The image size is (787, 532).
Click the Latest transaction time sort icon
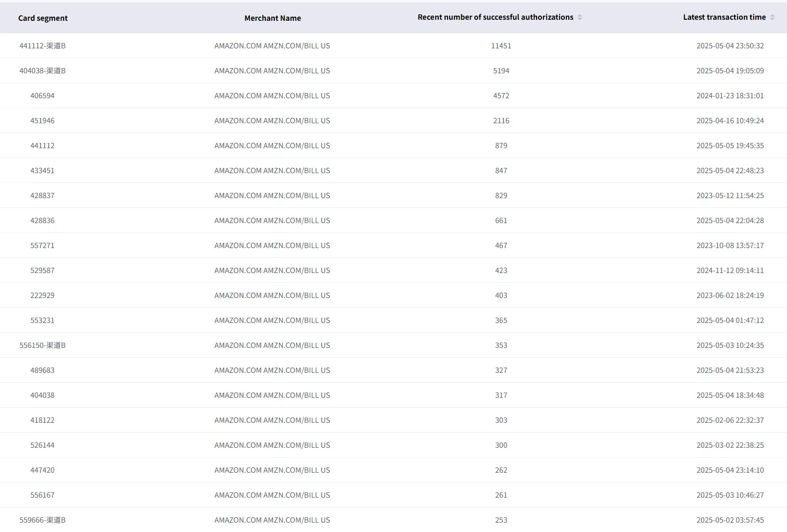[x=772, y=17]
